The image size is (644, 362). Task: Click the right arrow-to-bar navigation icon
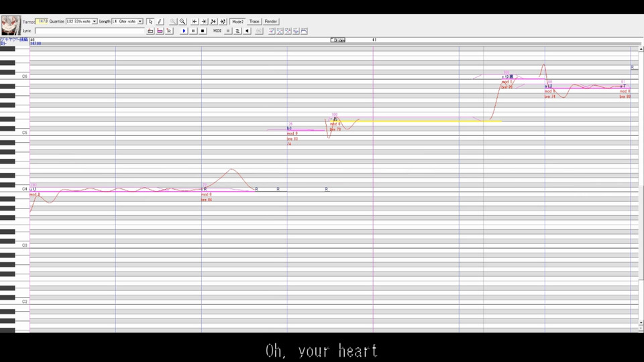pos(204,21)
